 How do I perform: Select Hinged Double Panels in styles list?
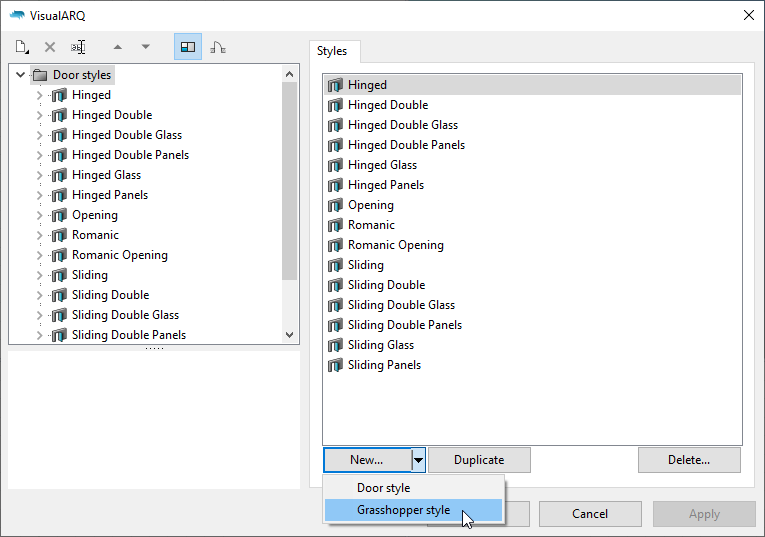(x=533, y=145)
